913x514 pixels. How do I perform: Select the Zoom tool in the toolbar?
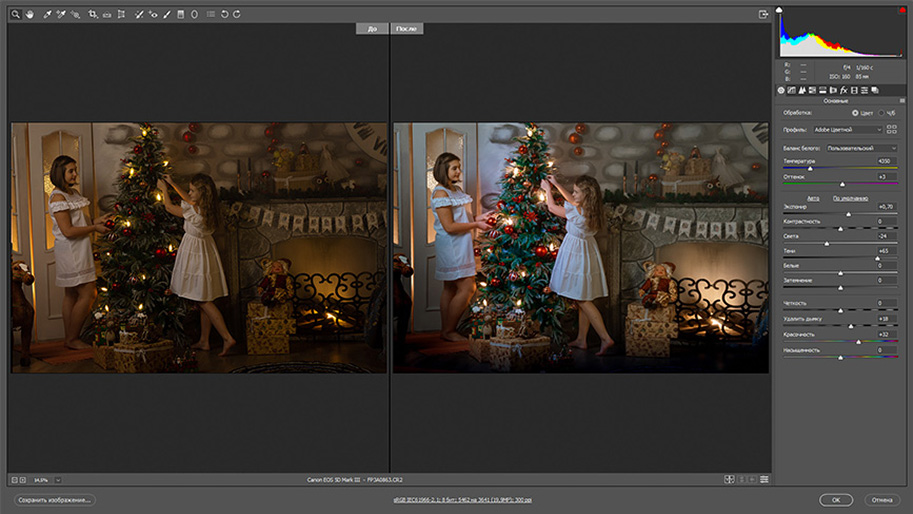point(16,14)
